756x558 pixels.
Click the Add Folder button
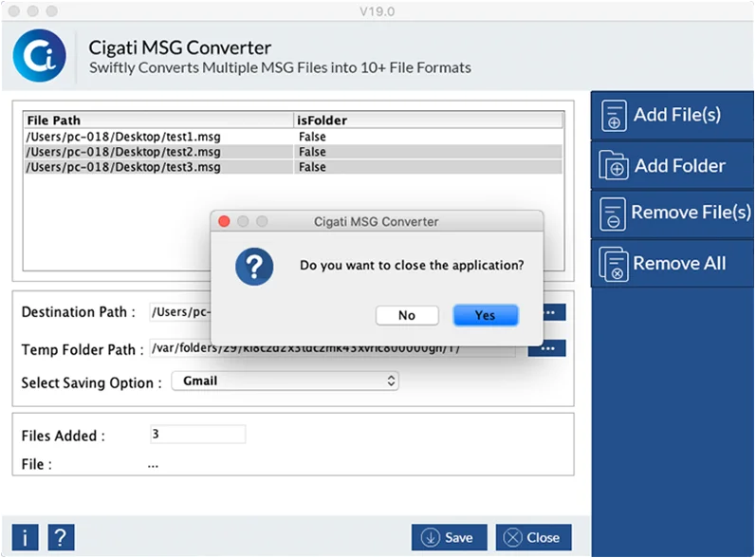coord(673,165)
